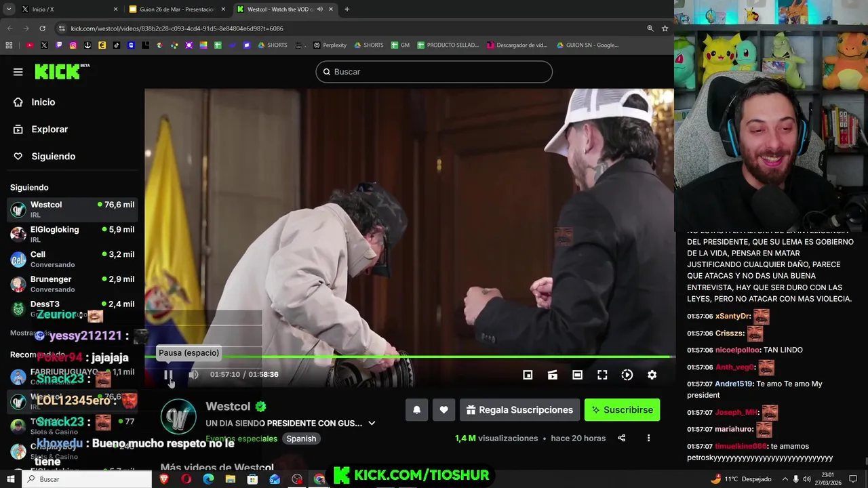Open the Westcol channel name link
Viewport: 868px width, 488px height.
tap(228, 407)
